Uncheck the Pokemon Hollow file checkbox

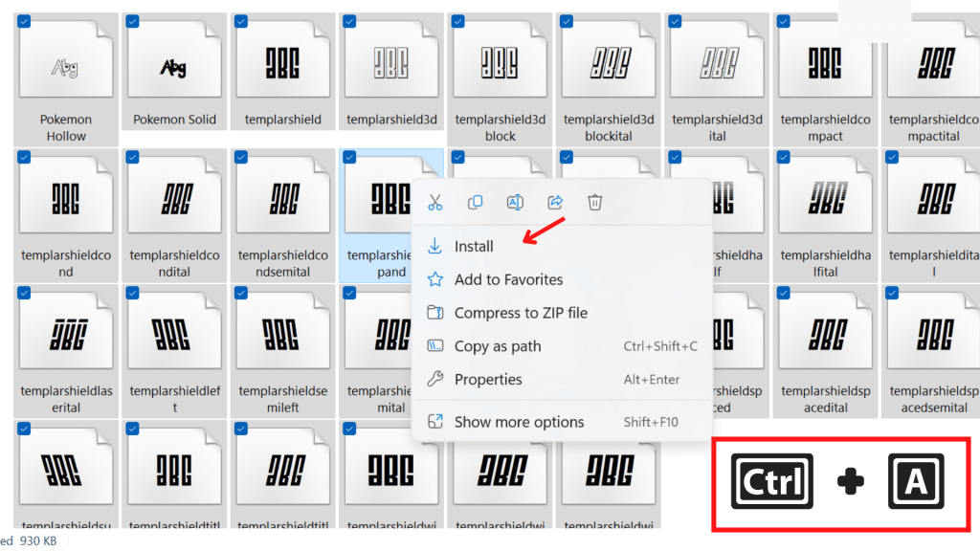coord(24,21)
